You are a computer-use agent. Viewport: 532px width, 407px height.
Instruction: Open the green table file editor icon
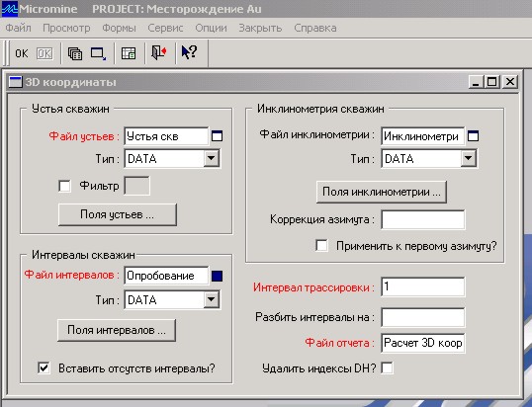click(x=129, y=53)
